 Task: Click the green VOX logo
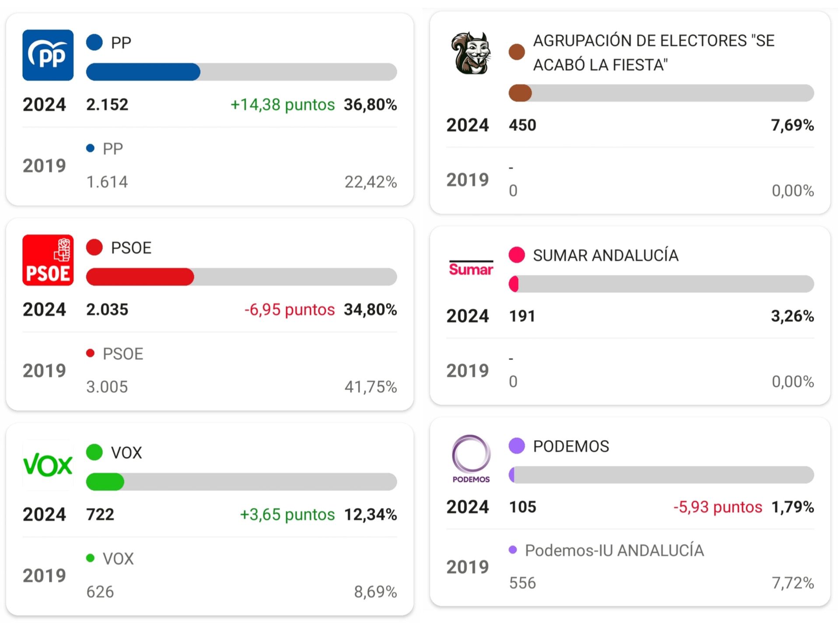[x=48, y=465]
